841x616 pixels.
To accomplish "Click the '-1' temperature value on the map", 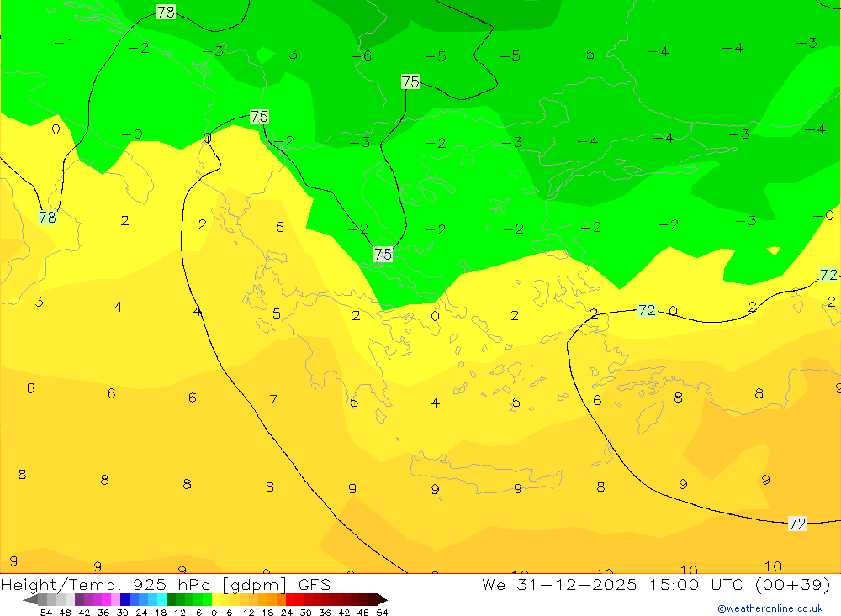I will coord(64,43).
